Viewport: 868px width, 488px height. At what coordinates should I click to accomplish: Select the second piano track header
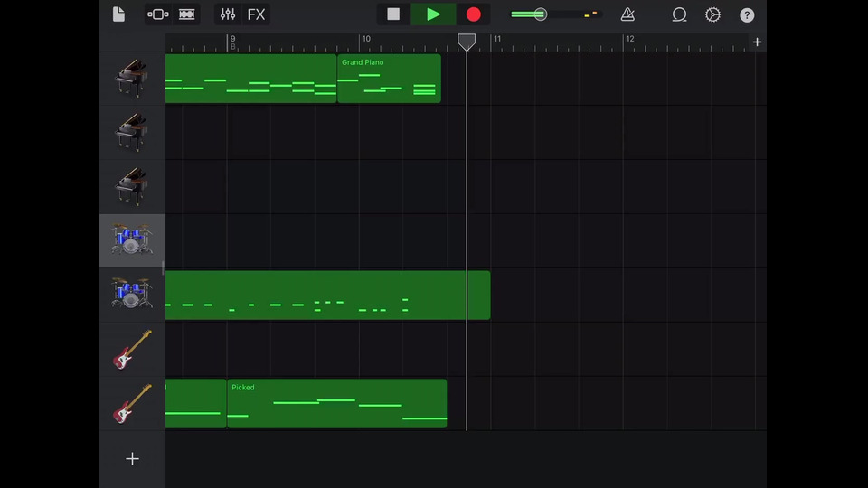tap(132, 132)
